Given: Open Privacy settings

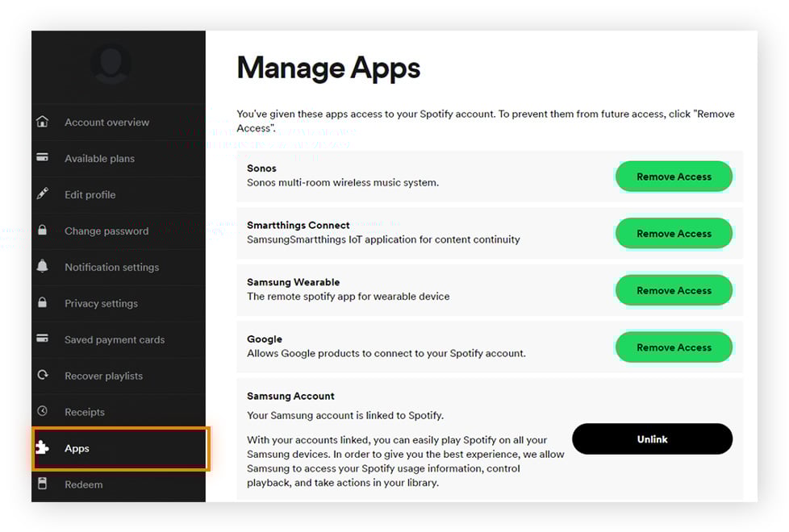Looking at the screenshot, I should [101, 303].
